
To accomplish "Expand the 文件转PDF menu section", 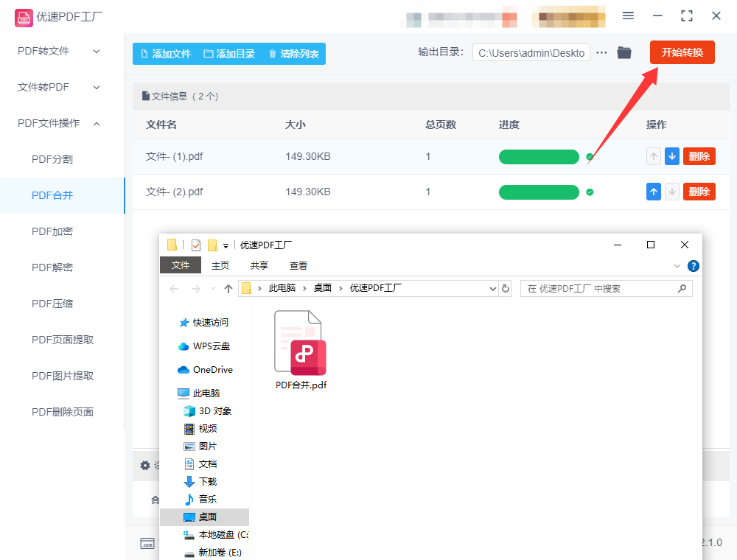I will (x=97, y=88).
